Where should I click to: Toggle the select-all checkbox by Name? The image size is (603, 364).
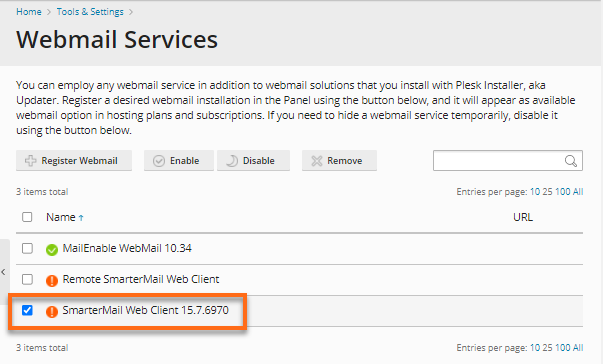coord(27,217)
